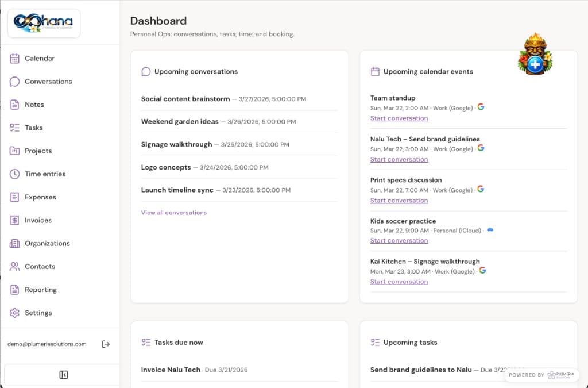Screen dimensions: 588x388
Task: Open Settings from the sidebar
Action: pyautogui.click(x=16, y=313)
